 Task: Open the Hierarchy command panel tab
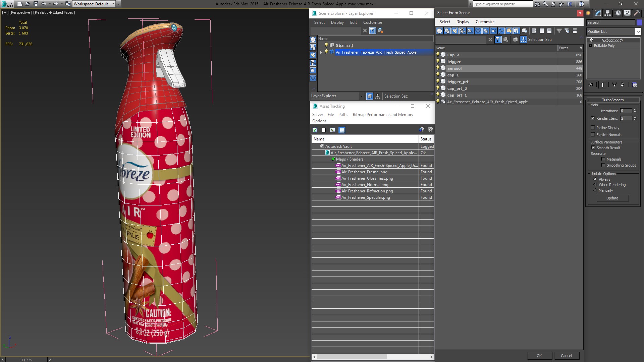[x=608, y=13]
